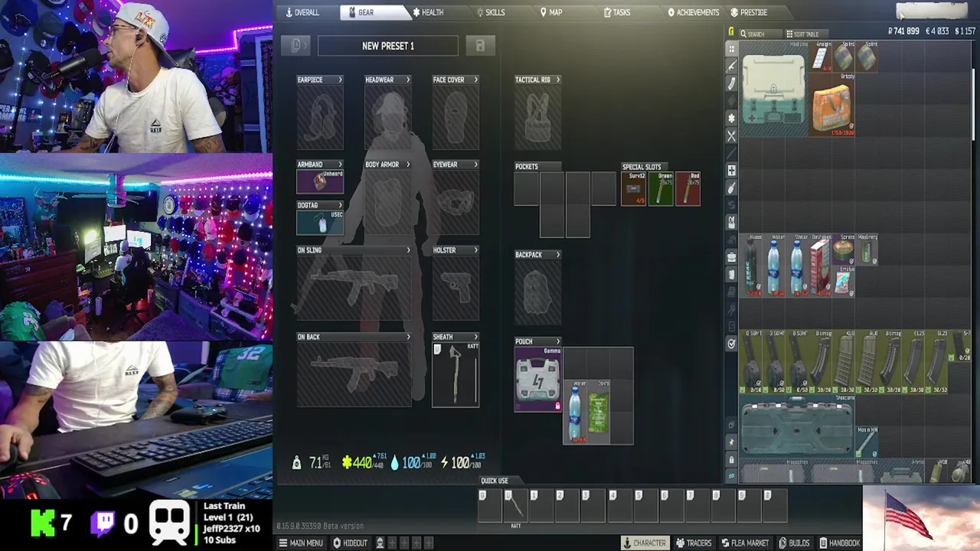This screenshot has height=551, width=980.
Task: Select the water bottle inside the pouch
Action: [x=576, y=412]
